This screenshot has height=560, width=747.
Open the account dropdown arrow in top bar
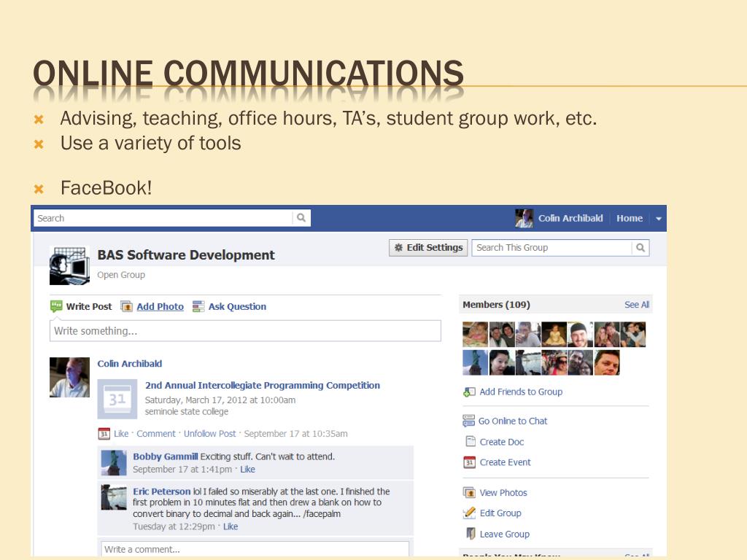pyautogui.click(x=659, y=219)
